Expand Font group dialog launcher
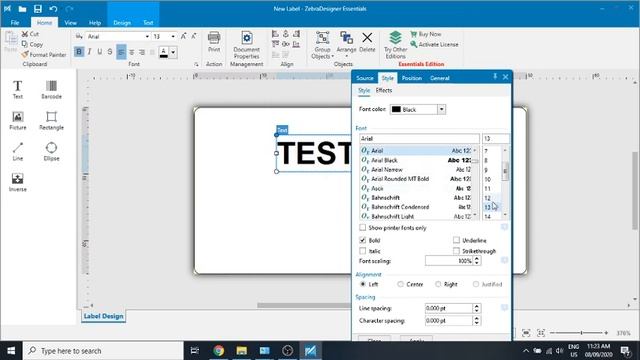Viewport: 640px width, 360px height. coord(196,64)
